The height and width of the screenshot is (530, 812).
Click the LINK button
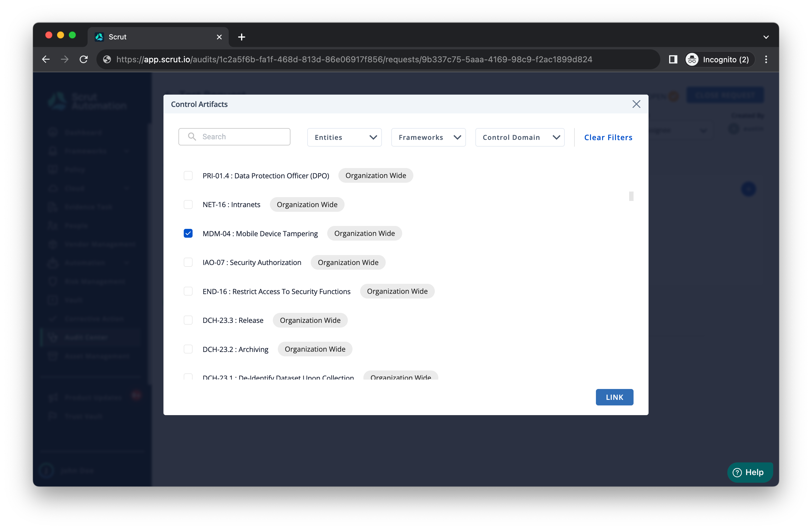(x=614, y=397)
